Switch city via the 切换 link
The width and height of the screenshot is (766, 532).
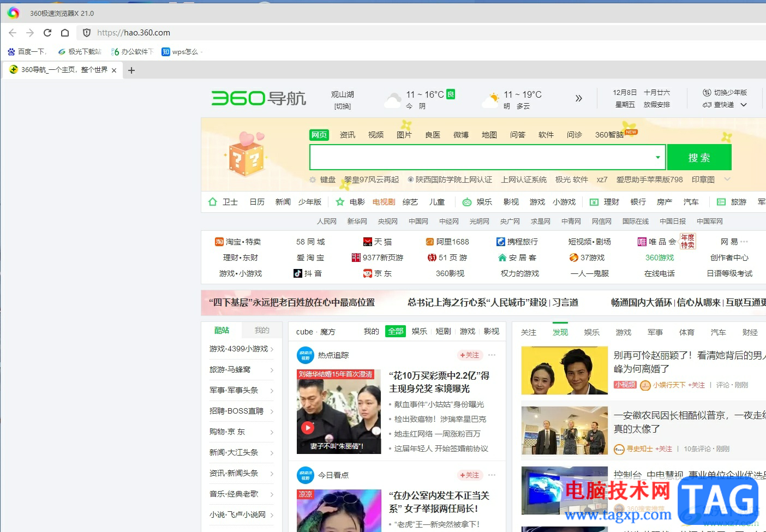point(343,106)
